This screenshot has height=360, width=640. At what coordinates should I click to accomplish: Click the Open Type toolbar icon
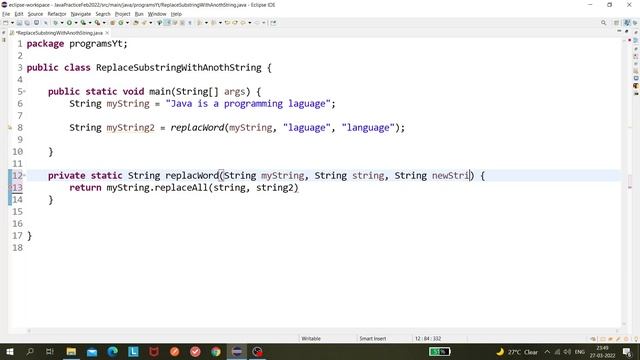click(136, 23)
